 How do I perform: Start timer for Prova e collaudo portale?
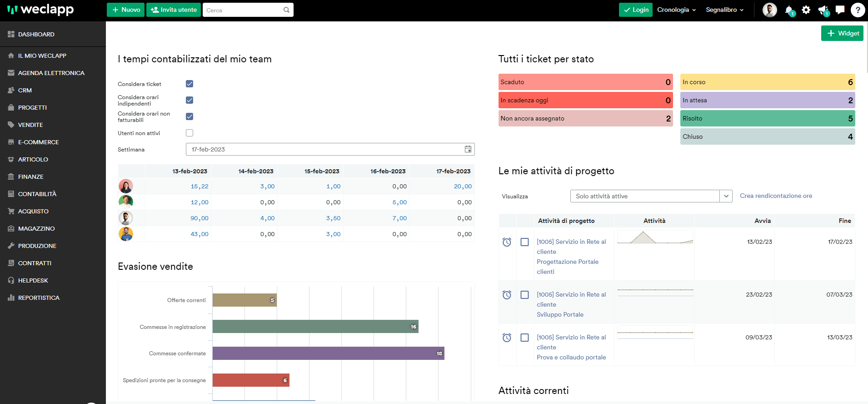pyautogui.click(x=507, y=338)
